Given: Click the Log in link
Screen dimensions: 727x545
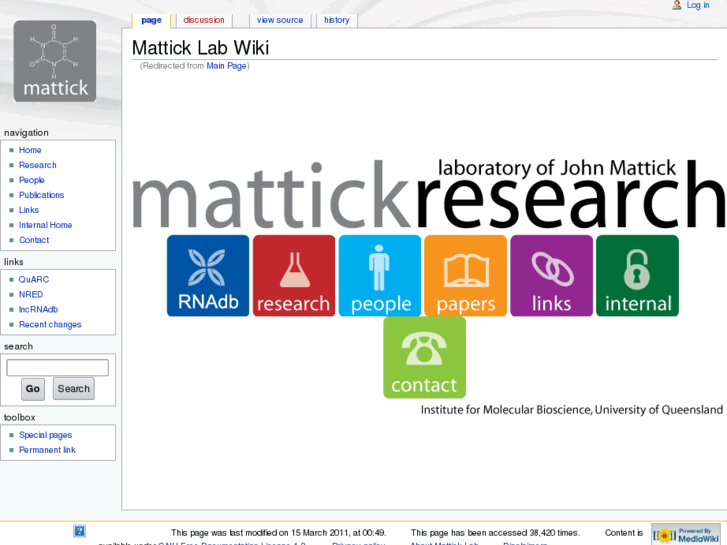Looking at the screenshot, I should (x=698, y=5).
